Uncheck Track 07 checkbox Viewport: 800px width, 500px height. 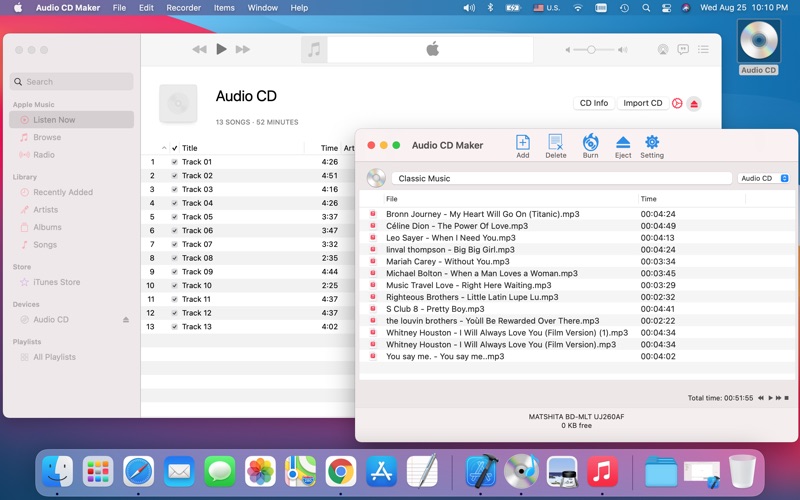174,244
